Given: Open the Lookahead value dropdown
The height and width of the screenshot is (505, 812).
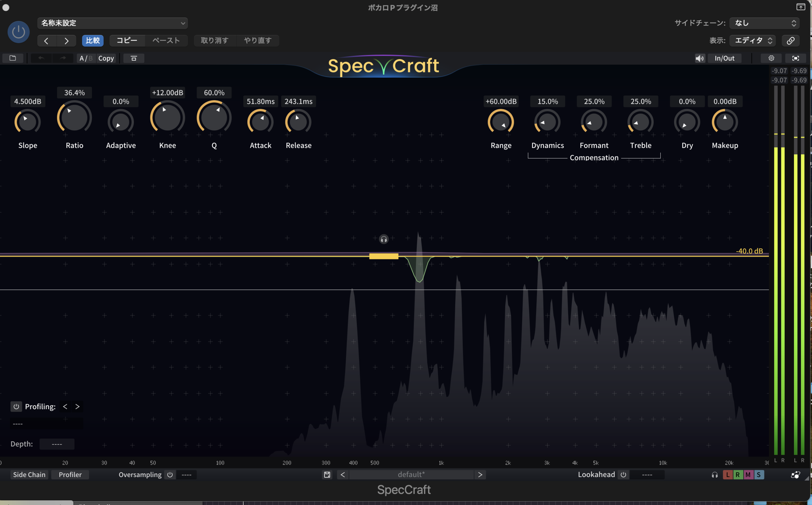Looking at the screenshot, I should point(647,475).
